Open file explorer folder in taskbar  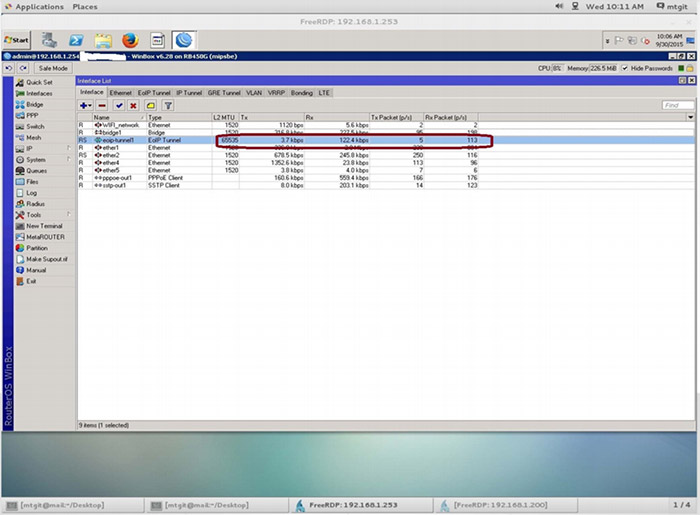103,40
